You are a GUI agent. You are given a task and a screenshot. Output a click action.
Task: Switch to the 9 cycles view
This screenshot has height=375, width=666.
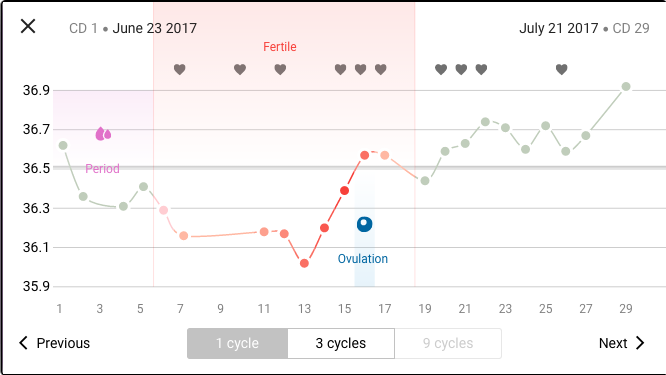[x=448, y=343]
